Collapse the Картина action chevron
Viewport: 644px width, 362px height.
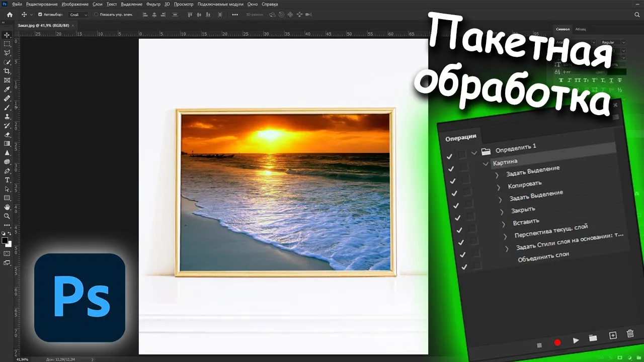coord(486,163)
